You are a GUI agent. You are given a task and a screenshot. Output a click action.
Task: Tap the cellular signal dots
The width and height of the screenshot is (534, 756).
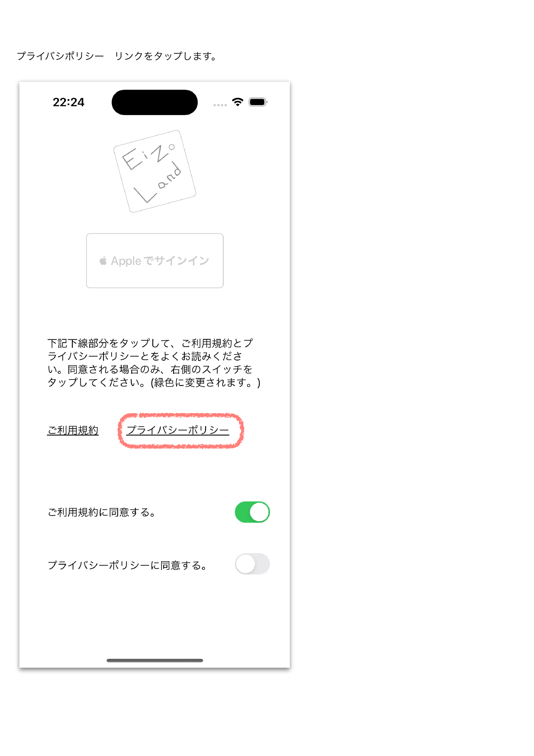(x=220, y=105)
